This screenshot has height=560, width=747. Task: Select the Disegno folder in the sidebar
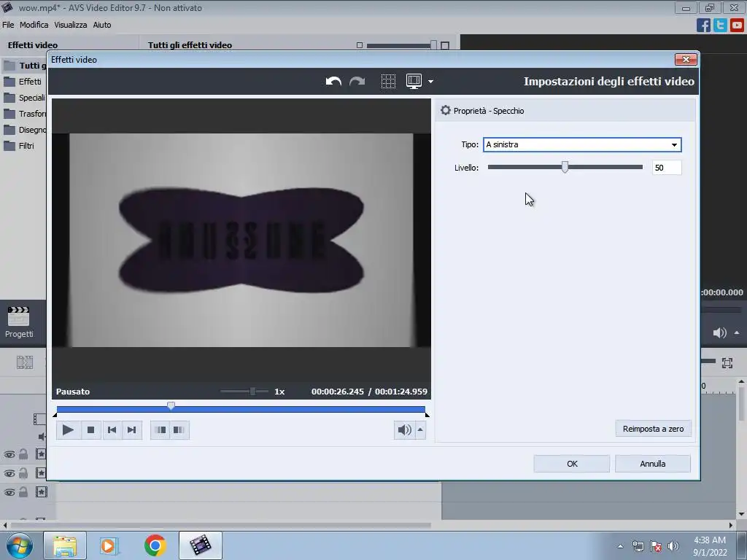point(25,130)
